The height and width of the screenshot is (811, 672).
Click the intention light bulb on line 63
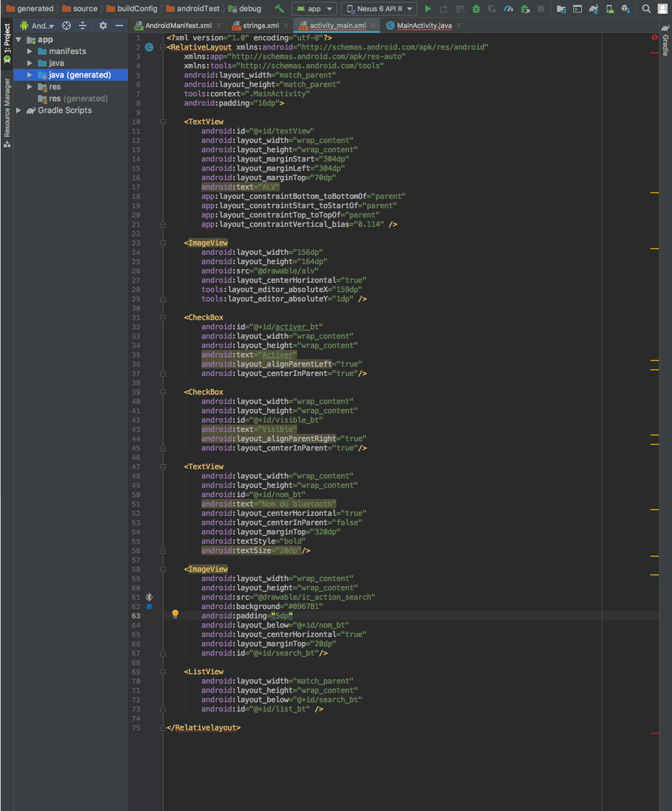175,614
